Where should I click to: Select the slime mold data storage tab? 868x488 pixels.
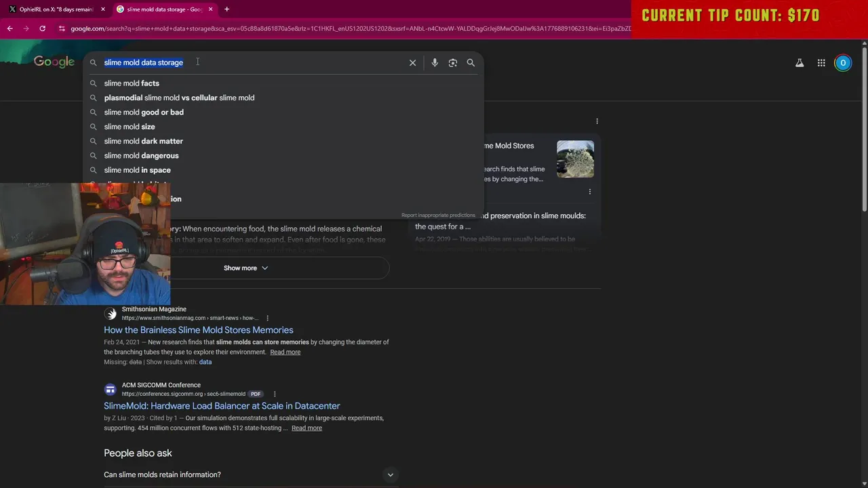pos(164,9)
